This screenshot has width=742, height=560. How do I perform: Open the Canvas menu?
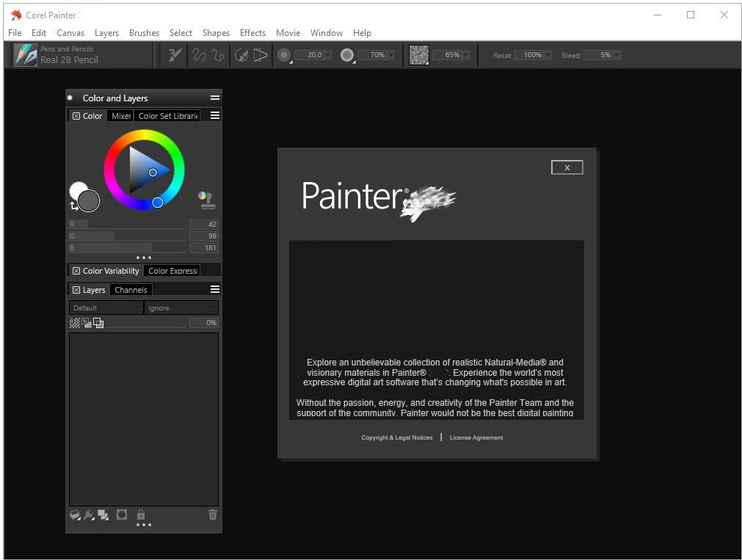pos(70,33)
